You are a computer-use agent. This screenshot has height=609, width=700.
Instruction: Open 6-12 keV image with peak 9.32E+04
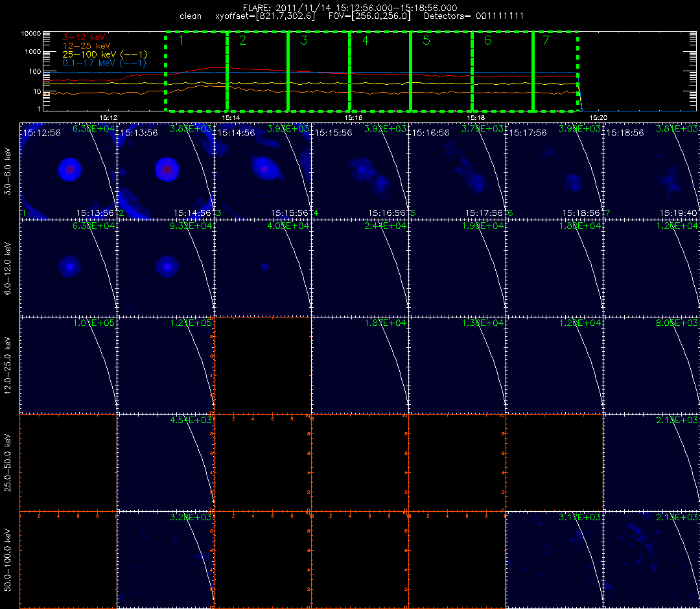pos(166,269)
